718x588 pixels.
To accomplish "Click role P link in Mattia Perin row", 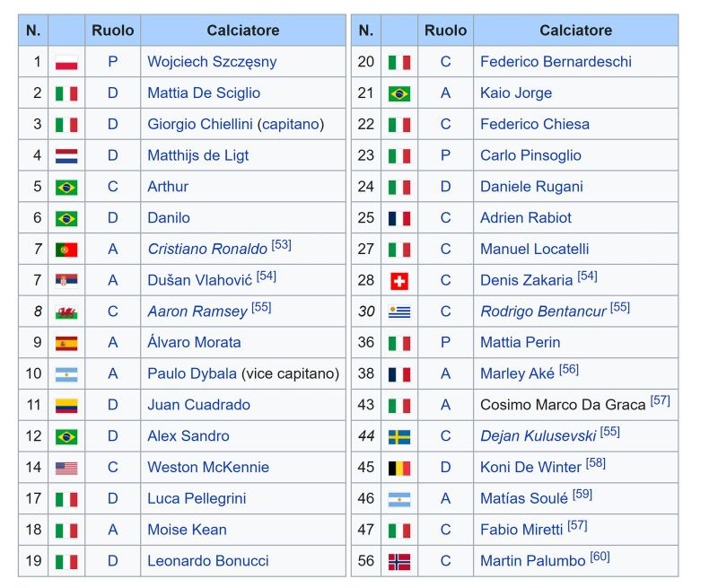I will click(445, 343).
